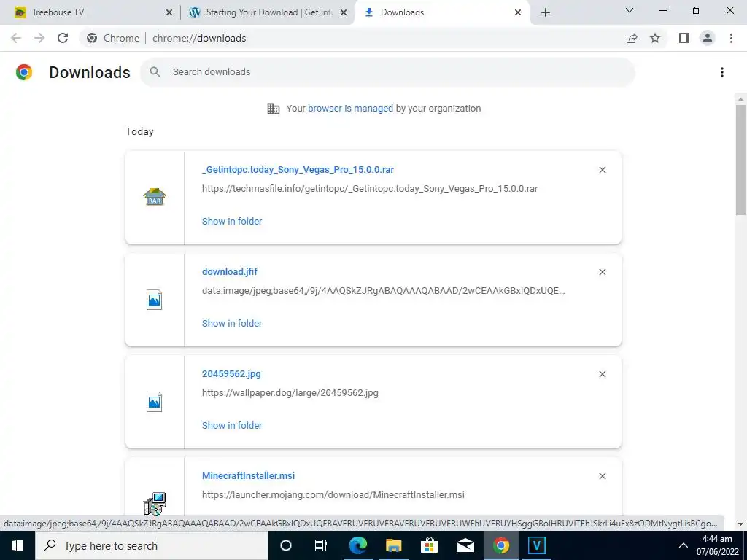The height and width of the screenshot is (560, 747).
Task: Click the Windows taskbar search box
Action: tap(152, 545)
